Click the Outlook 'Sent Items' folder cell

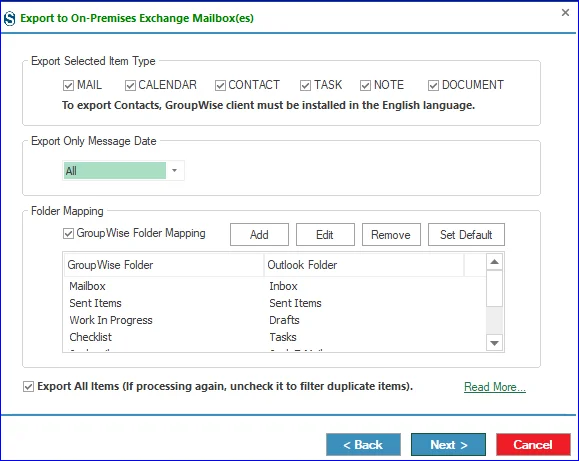[x=295, y=303]
